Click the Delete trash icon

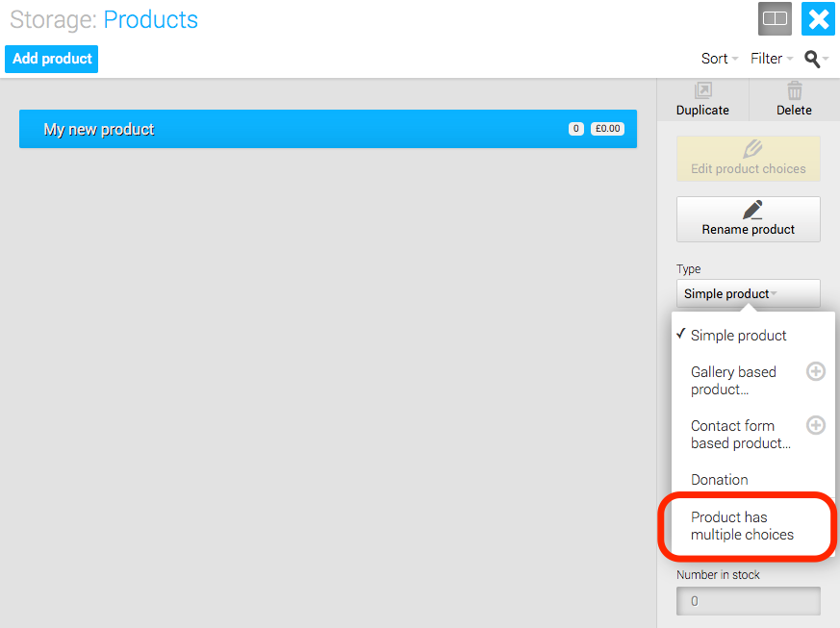click(795, 90)
